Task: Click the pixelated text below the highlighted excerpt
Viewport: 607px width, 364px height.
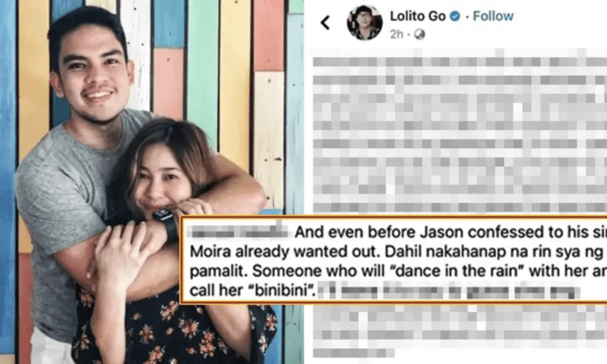Action: click(460, 331)
